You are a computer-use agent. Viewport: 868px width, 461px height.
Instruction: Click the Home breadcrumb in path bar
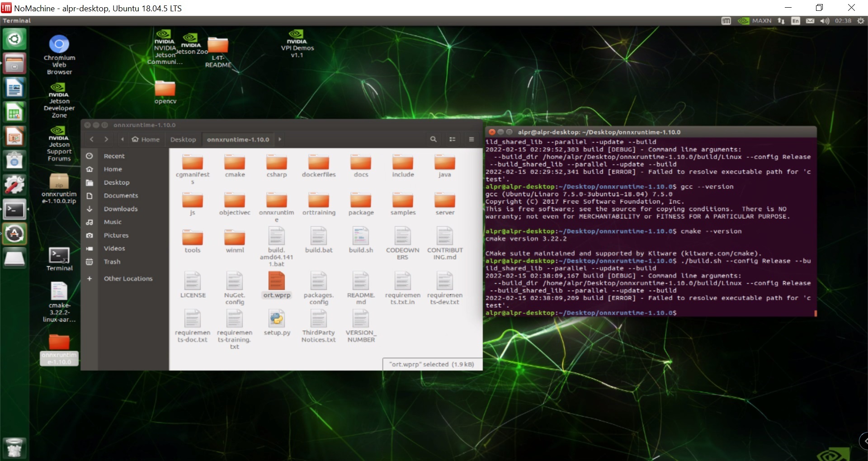click(146, 139)
